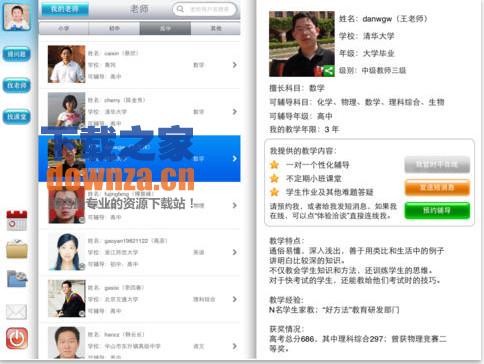Viewport: 484px width, 364px height.
Task: Click chevron on highlighted blue teacher row
Action: tap(235, 159)
